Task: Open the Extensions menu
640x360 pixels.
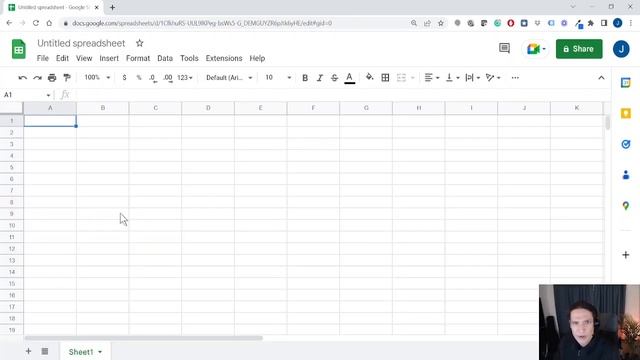Action: point(224,58)
